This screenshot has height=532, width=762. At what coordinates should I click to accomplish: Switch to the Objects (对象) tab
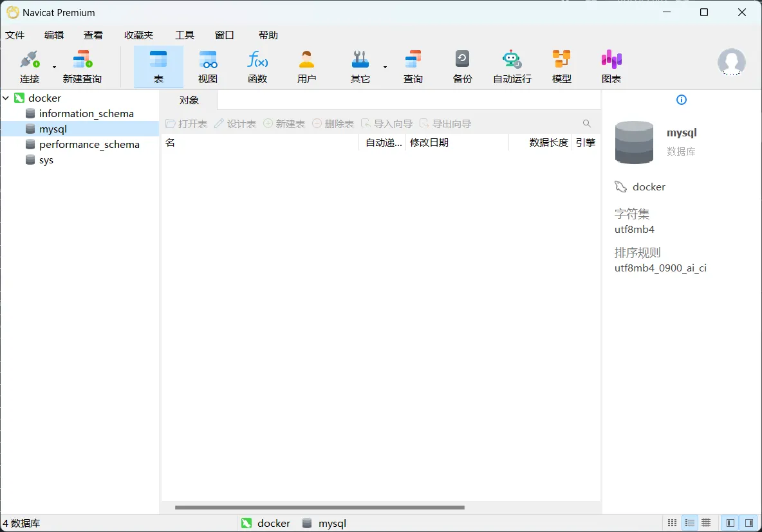click(189, 100)
